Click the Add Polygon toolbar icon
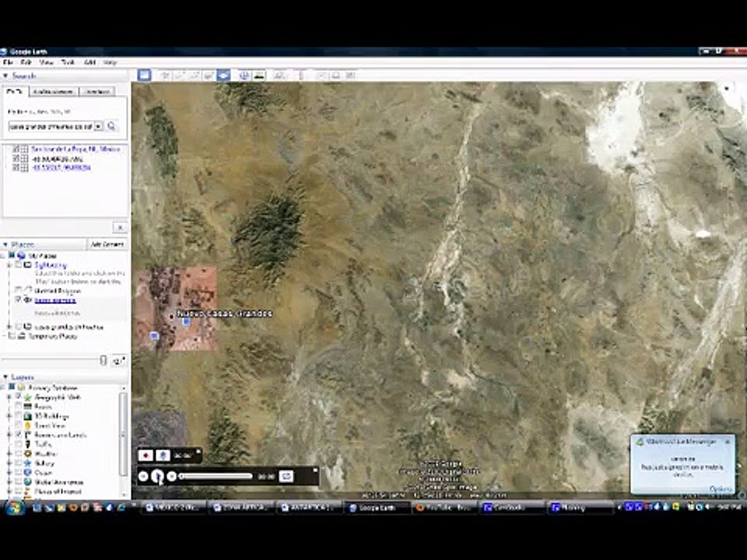 click(180, 75)
